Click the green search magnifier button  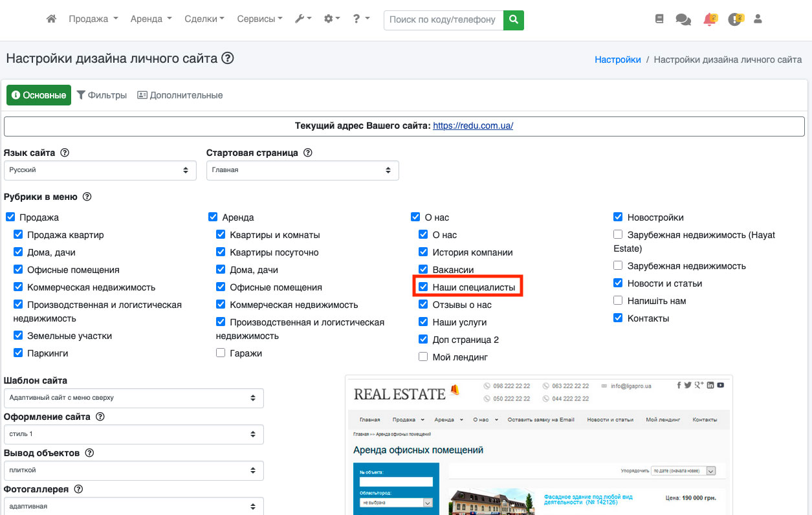[513, 19]
